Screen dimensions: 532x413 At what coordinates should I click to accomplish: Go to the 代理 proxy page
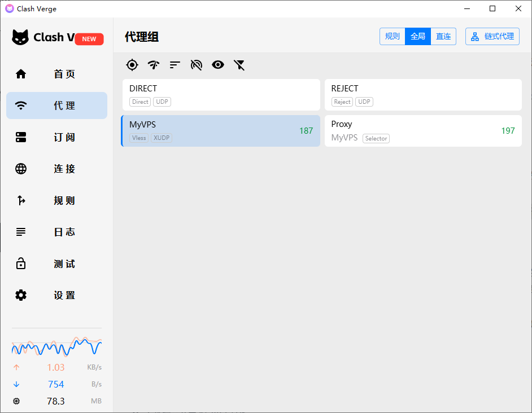click(56, 106)
